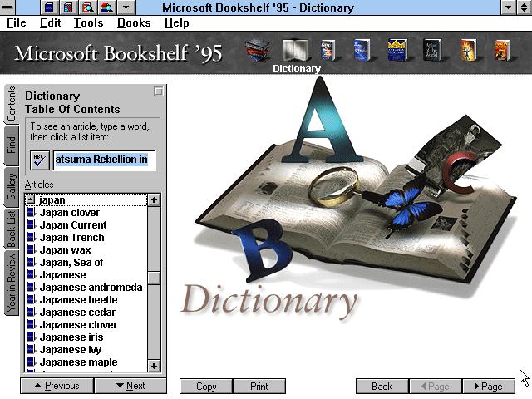Click the Dictionary cover illustration
Image resolution: width=532 pixels, height=399 pixels.
coord(349,200)
